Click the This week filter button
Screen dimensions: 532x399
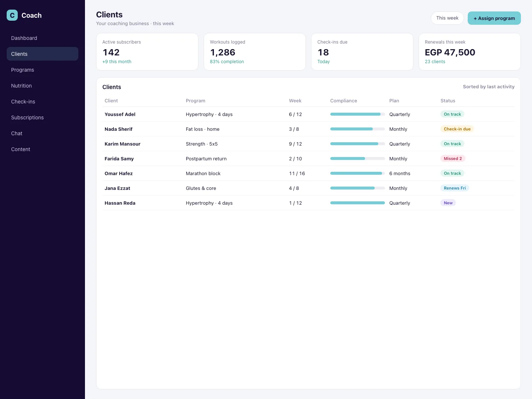coord(447,18)
